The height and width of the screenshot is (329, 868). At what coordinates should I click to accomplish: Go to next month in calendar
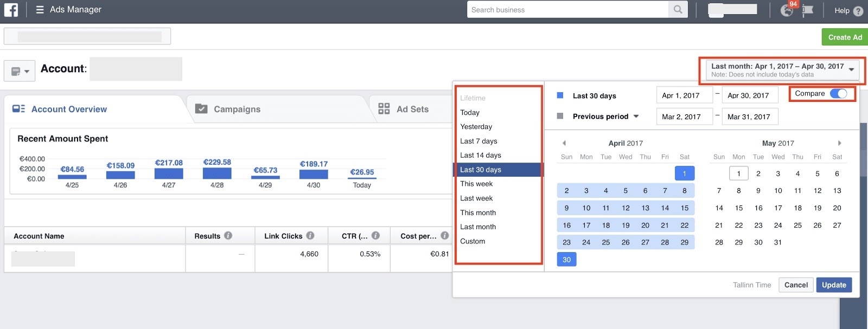tap(839, 143)
